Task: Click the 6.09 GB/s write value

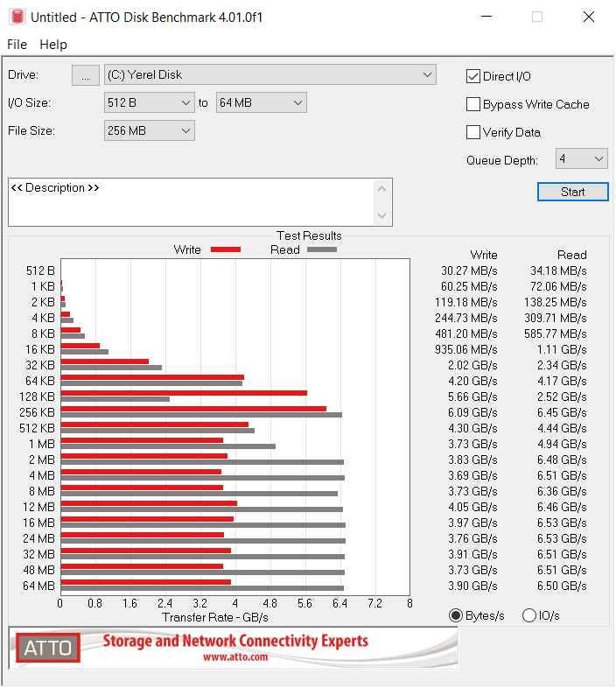Action: tap(472, 412)
